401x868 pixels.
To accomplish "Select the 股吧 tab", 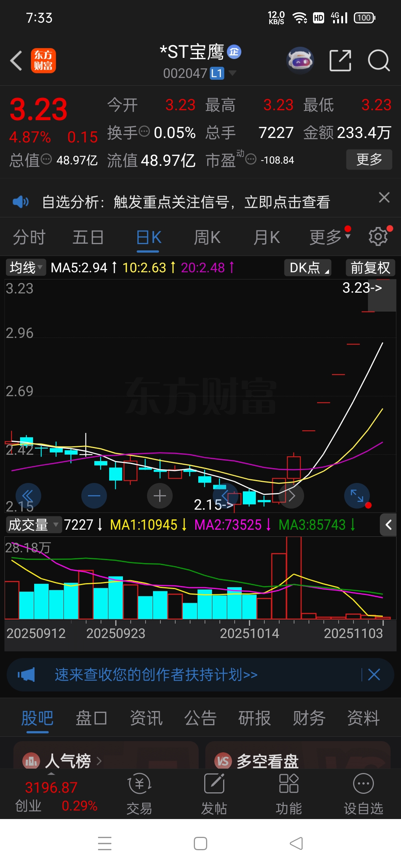I will (x=37, y=718).
